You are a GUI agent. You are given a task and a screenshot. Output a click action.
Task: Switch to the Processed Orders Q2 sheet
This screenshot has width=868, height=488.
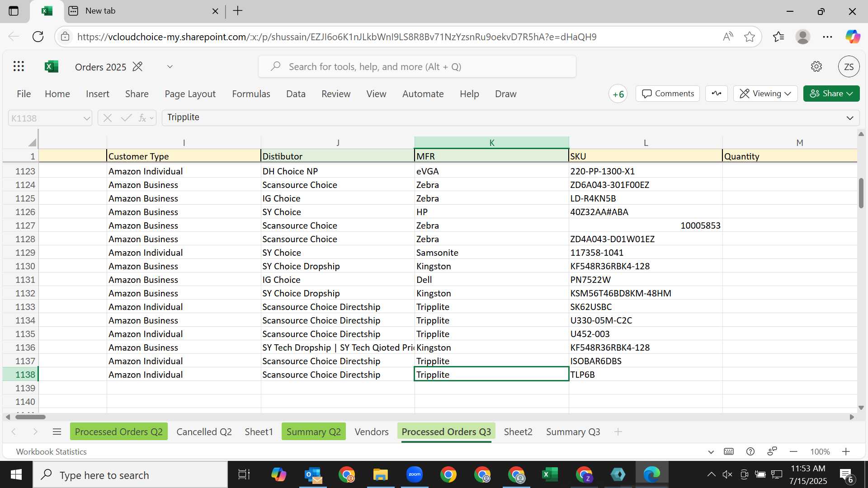pyautogui.click(x=119, y=432)
